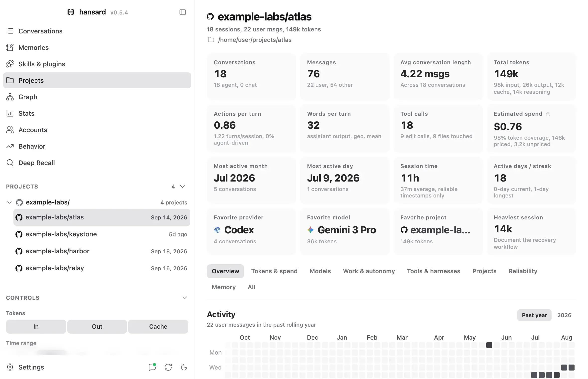
Task: Open the feedback chat bubble icon
Action: tap(152, 367)
